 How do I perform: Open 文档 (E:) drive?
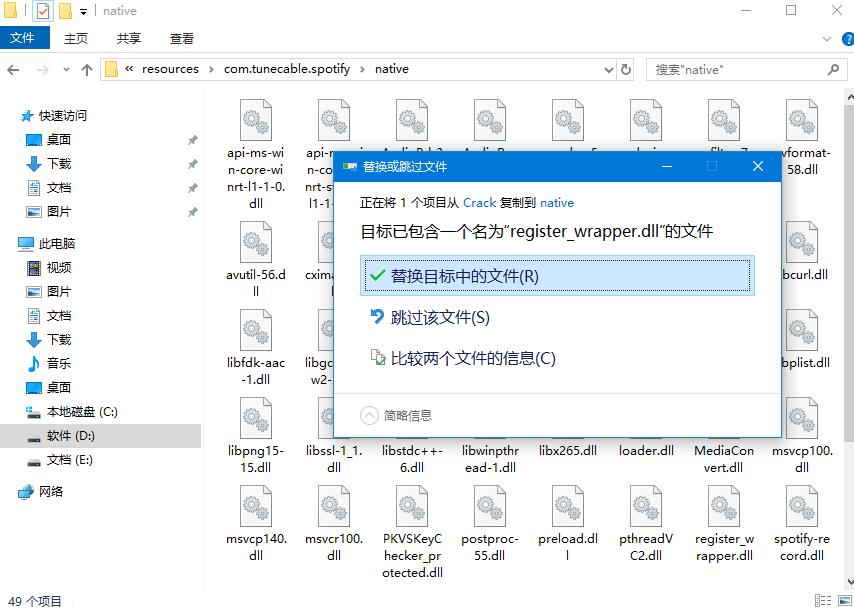(x=69, y=460)
